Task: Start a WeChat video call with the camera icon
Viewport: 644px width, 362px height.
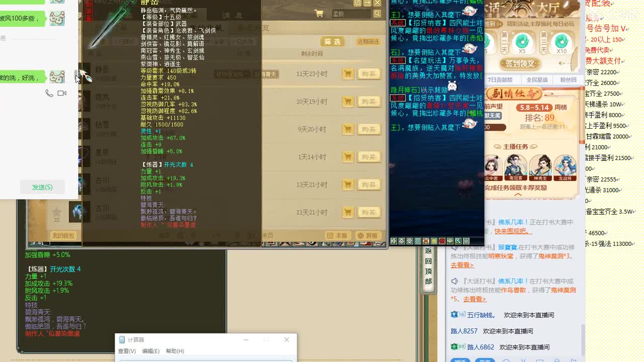Action: (62, 93)
